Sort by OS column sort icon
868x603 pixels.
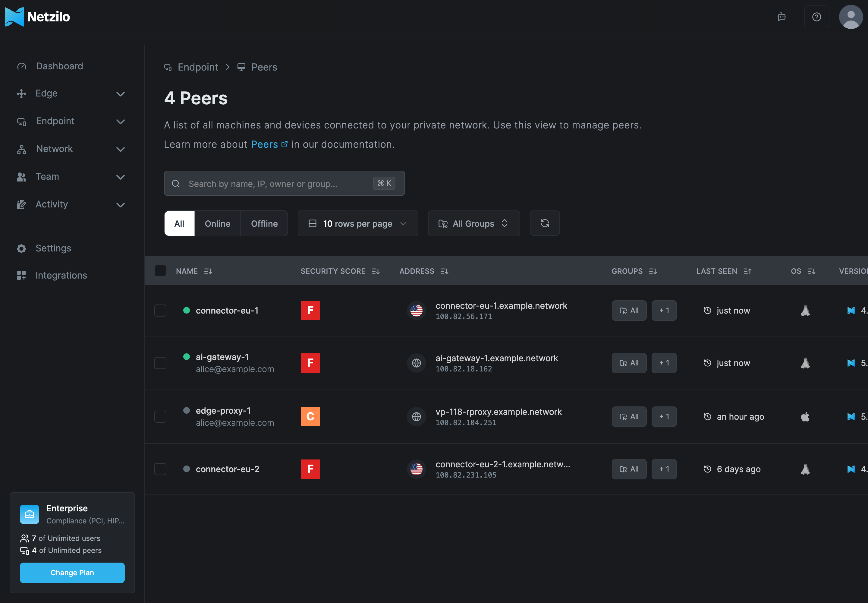811,271
